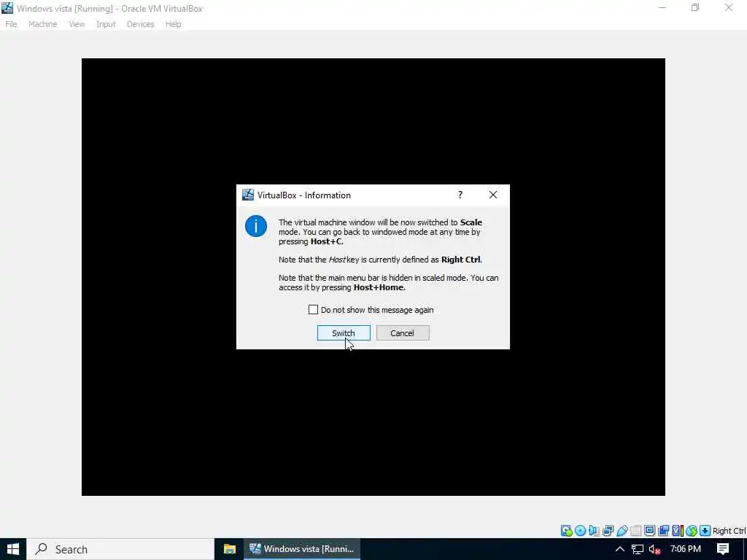Minimize the VirtualBox VM window
The image size is (747, 560).
coord(662,7)
